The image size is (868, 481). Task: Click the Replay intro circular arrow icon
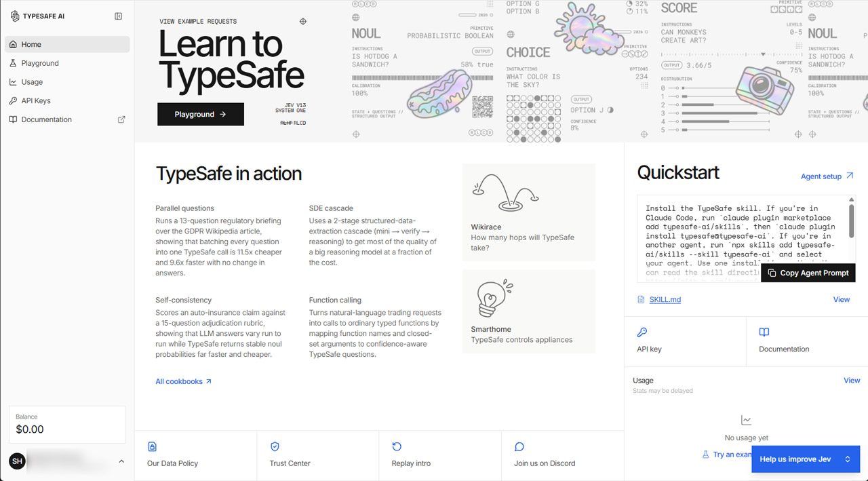point(397,446)
